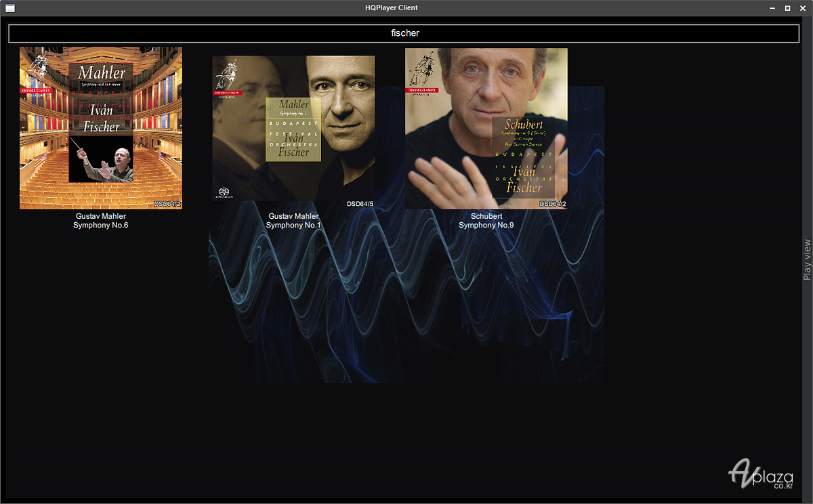Viewport: 813px width, 504px height.
Task: Switch to the Play view side tab
Action: click(806, 259)
